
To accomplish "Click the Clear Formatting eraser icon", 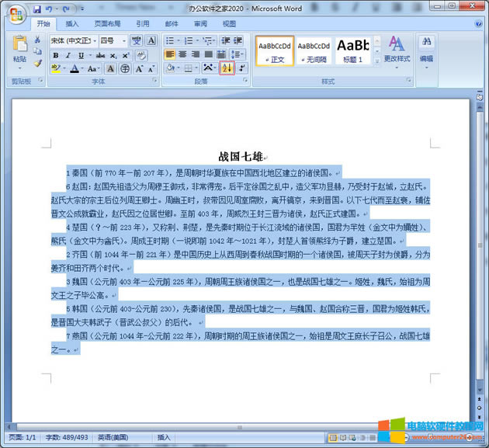I will tap(141, 56).
